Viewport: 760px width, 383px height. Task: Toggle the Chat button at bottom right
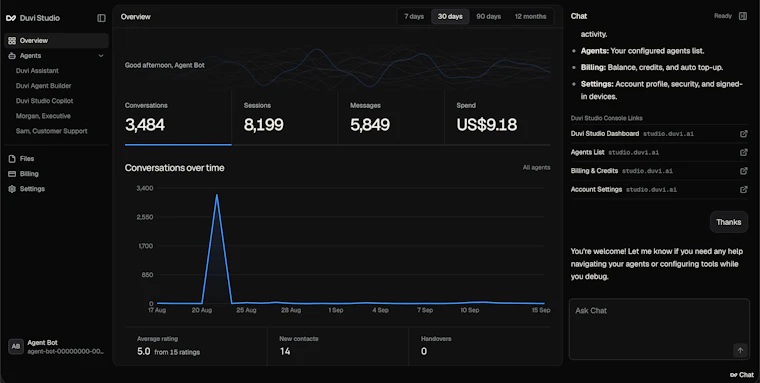click(742, 375)
